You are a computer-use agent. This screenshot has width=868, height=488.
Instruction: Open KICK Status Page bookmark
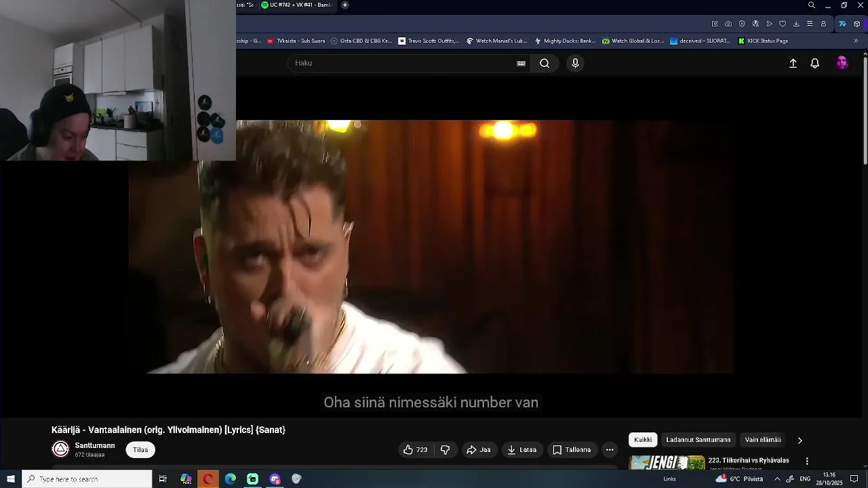point(763,41)
